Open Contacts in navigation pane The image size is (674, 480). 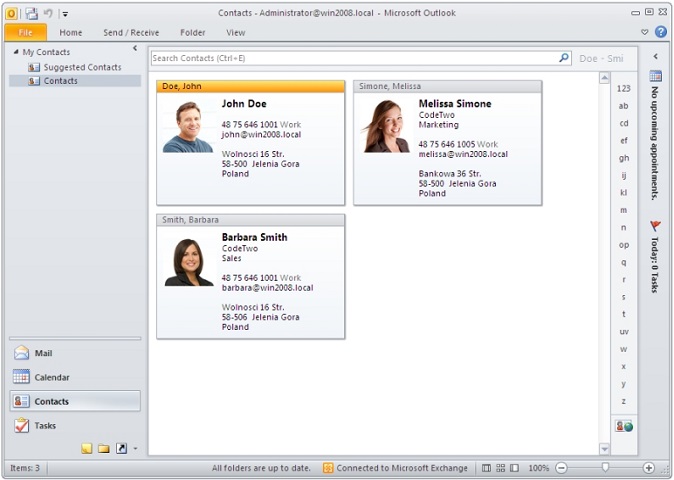75,401
